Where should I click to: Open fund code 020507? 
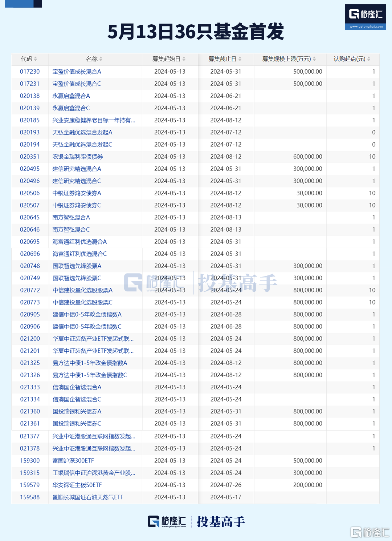30,205
